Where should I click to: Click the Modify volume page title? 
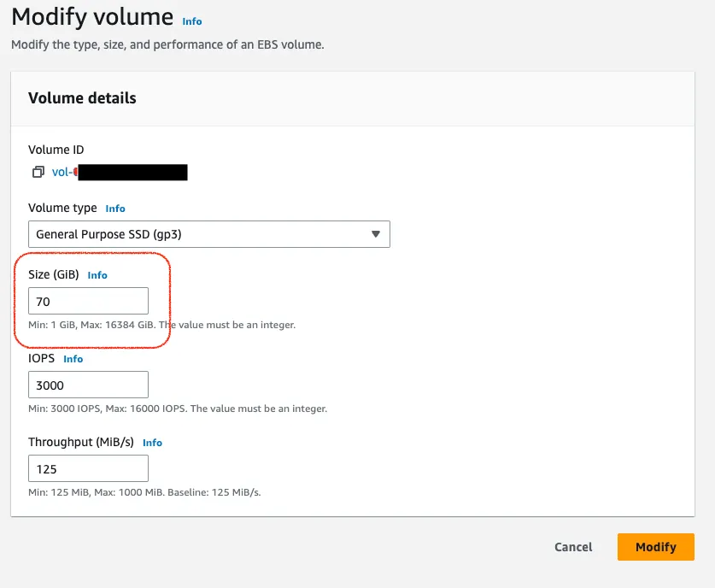click(92, 17)
